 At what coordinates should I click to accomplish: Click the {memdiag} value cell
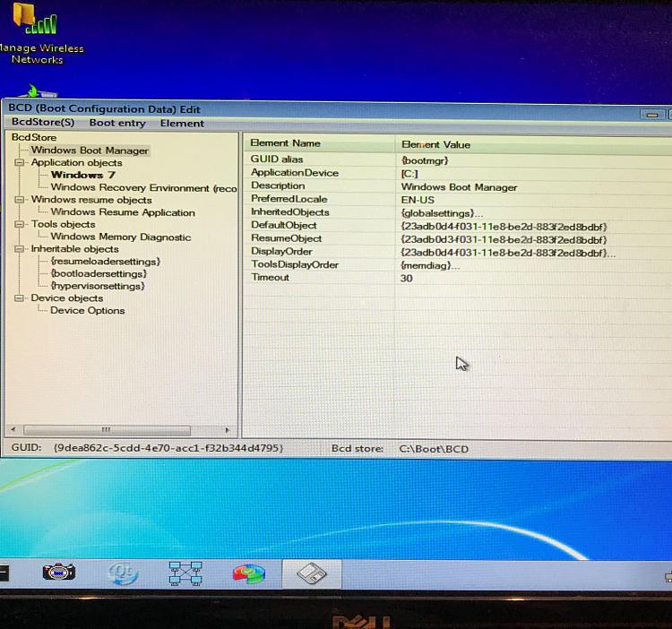click(430, 265)
